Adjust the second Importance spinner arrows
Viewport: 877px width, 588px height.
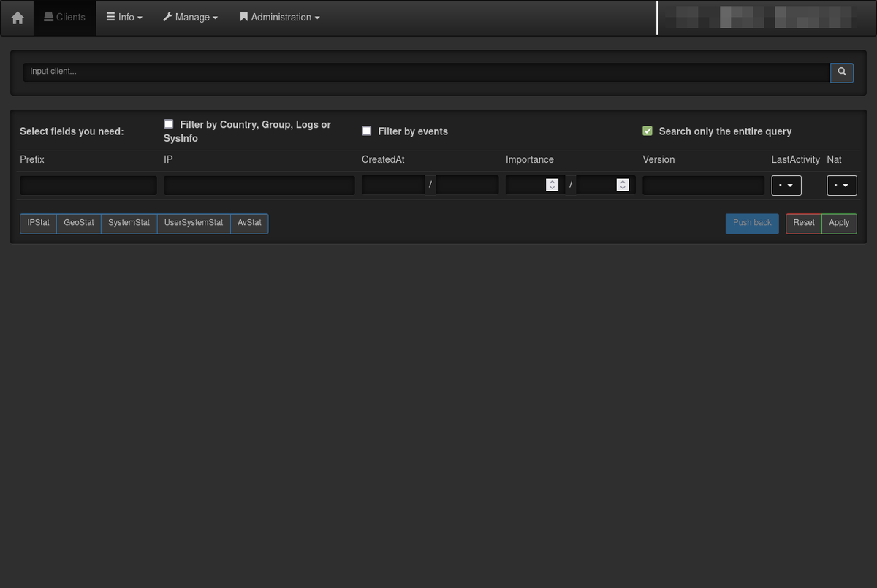click(623, 186)
